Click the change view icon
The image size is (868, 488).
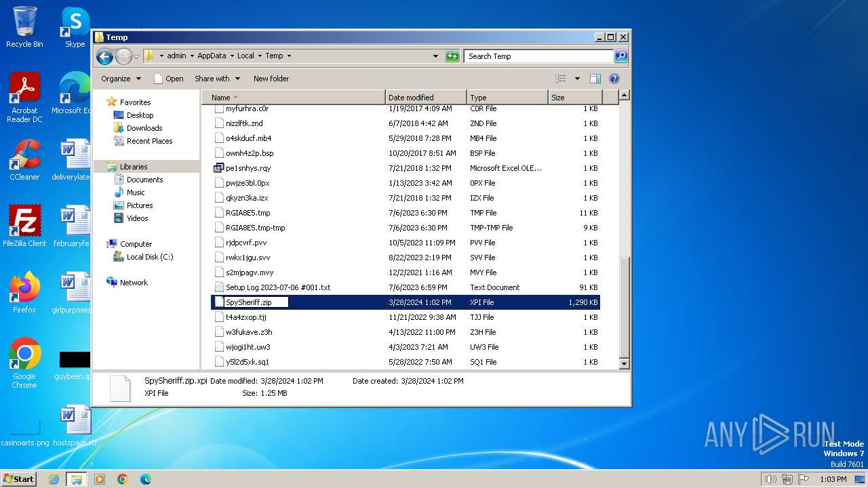tap(561, 79)
